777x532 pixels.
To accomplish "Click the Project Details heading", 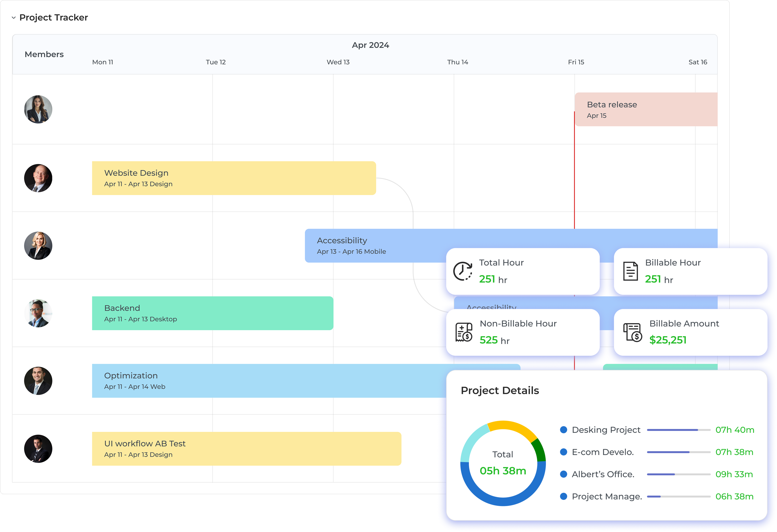I will (500, 390).
